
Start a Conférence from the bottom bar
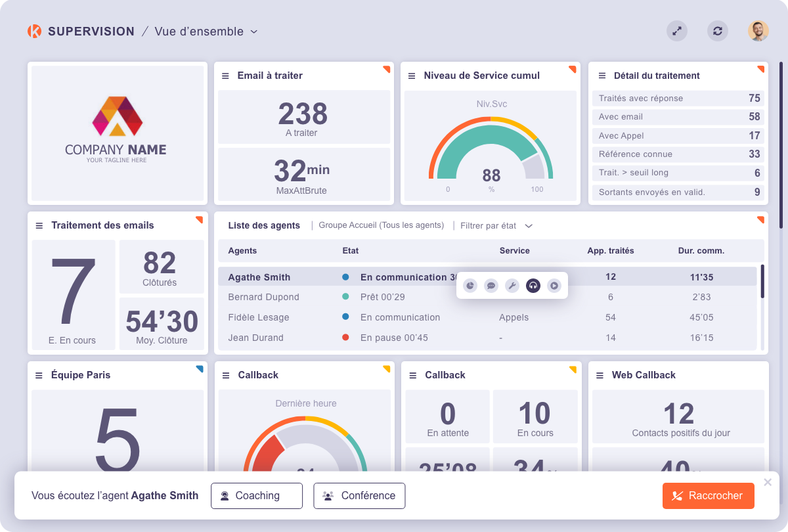point(359,496)
